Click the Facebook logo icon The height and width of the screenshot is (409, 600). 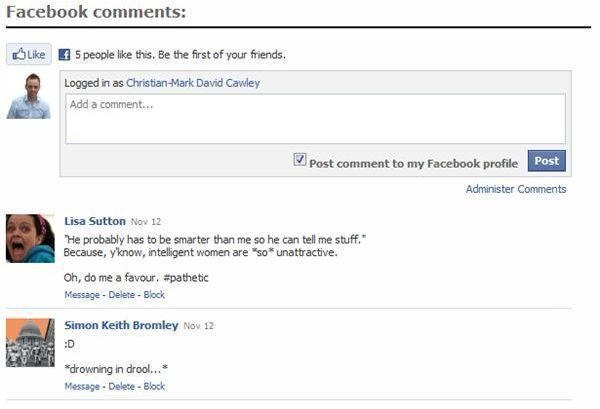64,55
